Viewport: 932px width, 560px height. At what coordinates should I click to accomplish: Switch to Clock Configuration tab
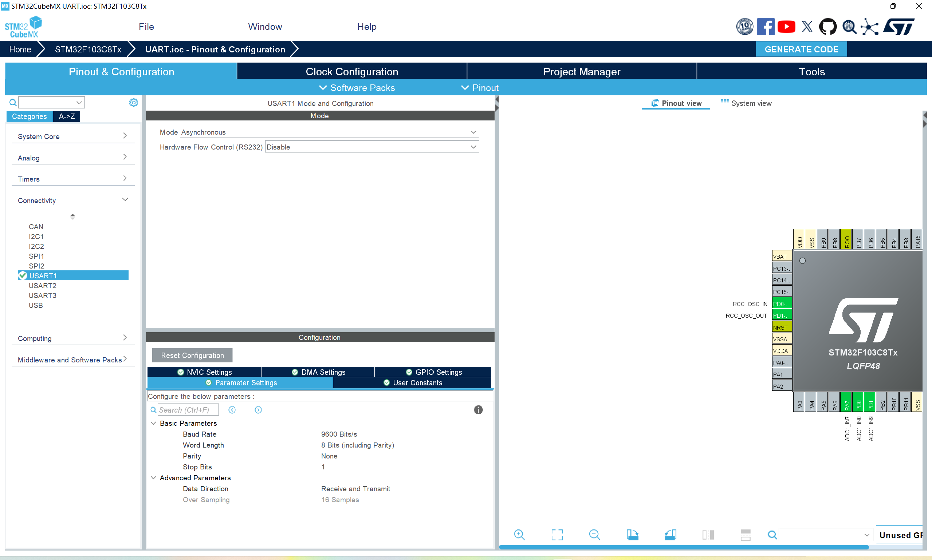(351, 71)
